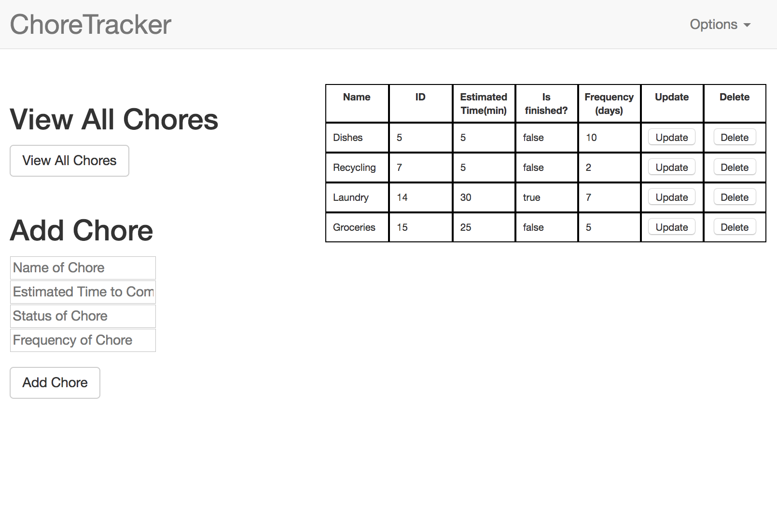Image resolution: width=777 pixels, height=532 pixels.
Task: Focus the Status of Chore input
Action: point(83,316)
